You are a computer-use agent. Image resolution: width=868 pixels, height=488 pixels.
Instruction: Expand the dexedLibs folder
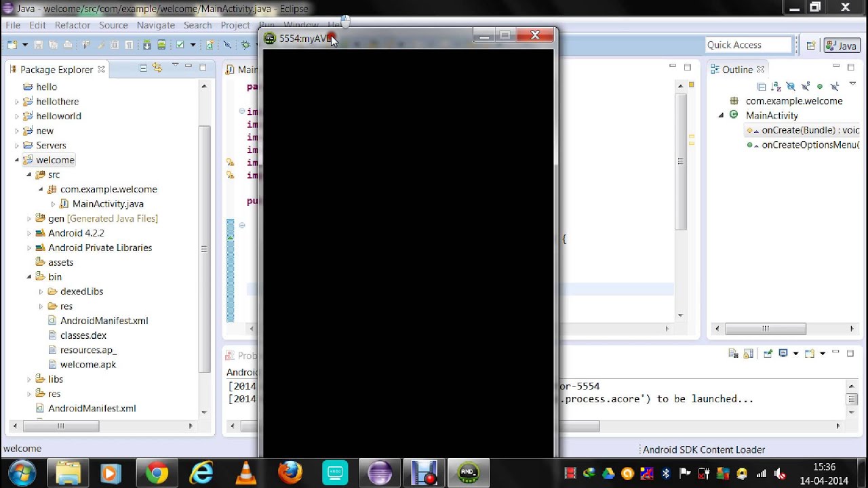click(x=41, y=291)
